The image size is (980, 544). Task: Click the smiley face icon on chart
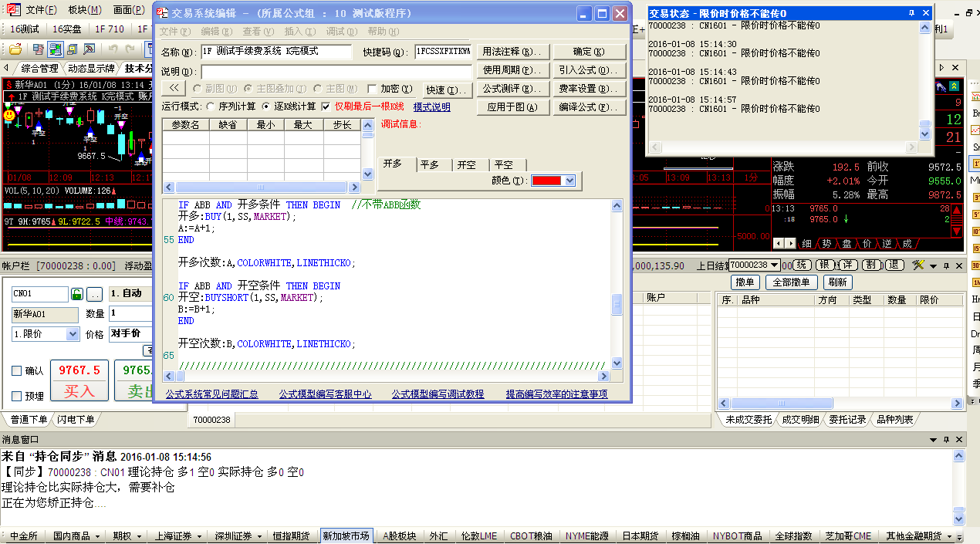8,114
